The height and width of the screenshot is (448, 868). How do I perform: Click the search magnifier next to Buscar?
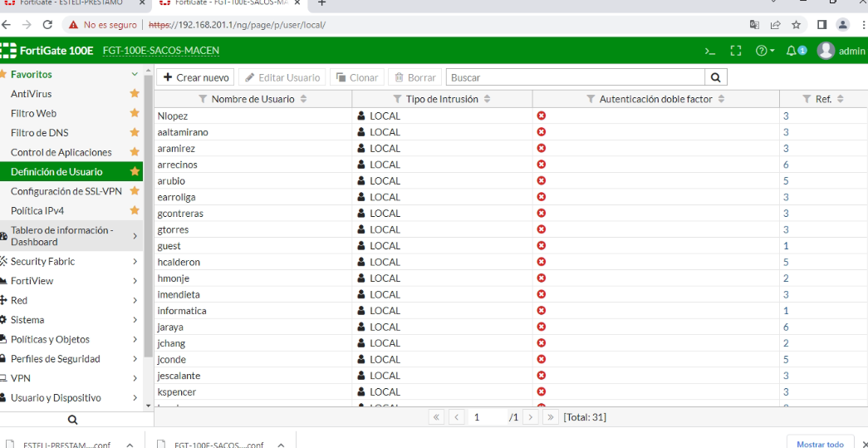[716, 77]
